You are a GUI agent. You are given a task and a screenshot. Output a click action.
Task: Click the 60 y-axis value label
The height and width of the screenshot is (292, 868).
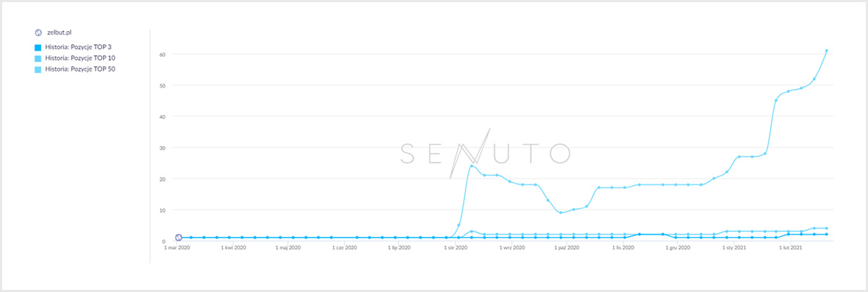pyautogui.click(x=163, y=54)
